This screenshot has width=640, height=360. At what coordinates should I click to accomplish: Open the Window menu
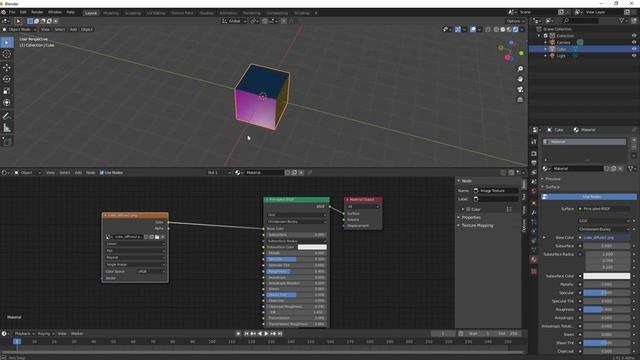[55, 13]
